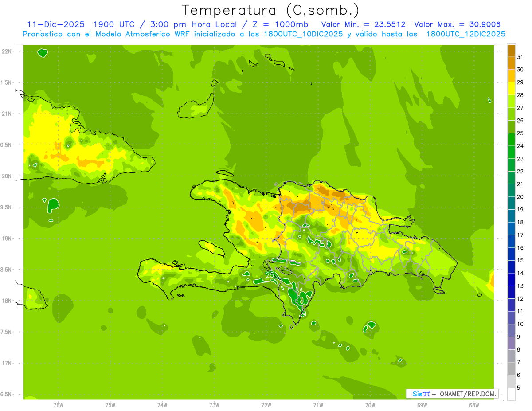The image size is (532, 411).
Task: Click the legend value "25" on the color scale
Action: coord(520,133)
